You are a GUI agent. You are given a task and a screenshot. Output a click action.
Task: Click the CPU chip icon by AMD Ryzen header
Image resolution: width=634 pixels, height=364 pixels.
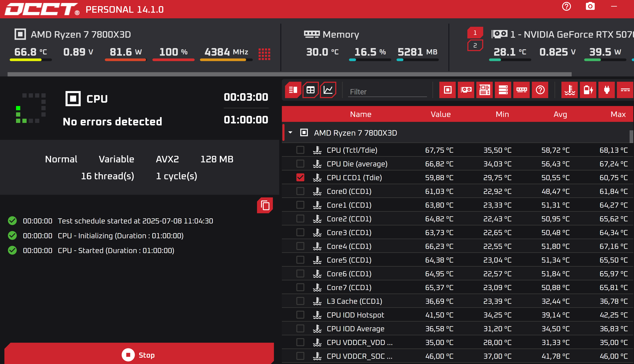[20, 34]
